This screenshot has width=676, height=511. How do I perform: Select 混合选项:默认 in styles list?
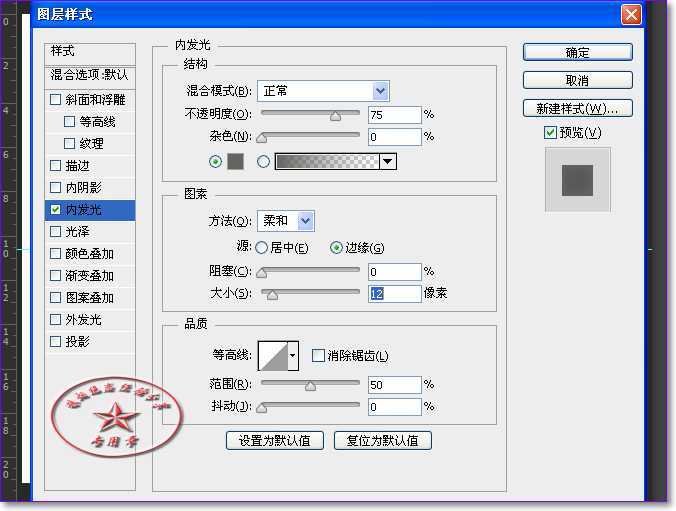90,75
